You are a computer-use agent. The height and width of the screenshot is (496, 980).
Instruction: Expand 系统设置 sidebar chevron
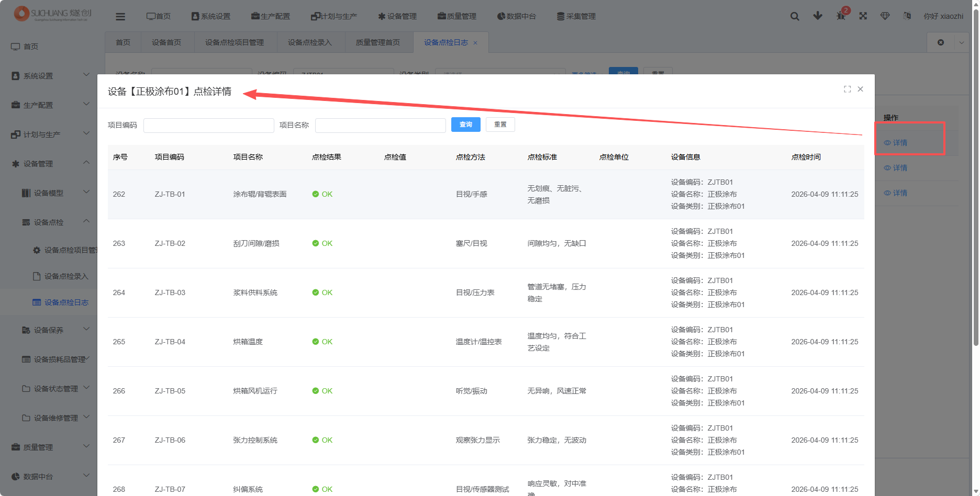[x=86, y=75]
